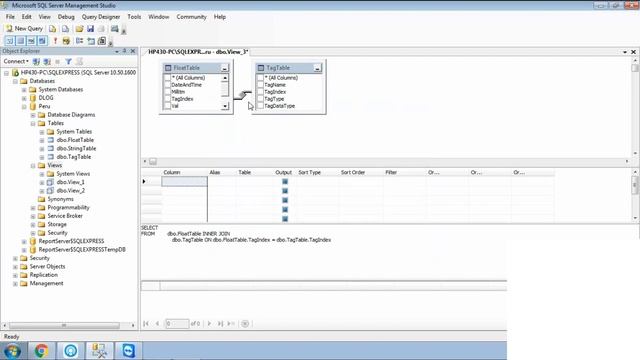The width and height of the screenshot is (640, 360).
Task: Open the Tools menu
Action: [134, 17]
